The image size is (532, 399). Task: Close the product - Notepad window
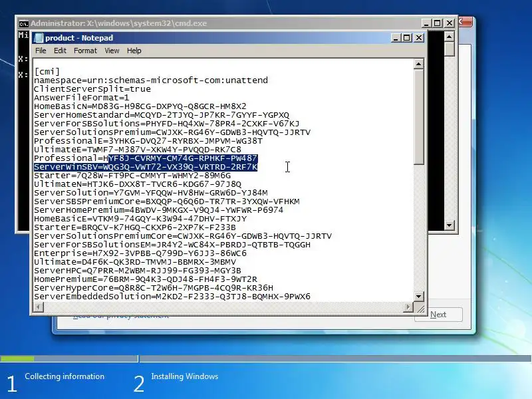419,38
